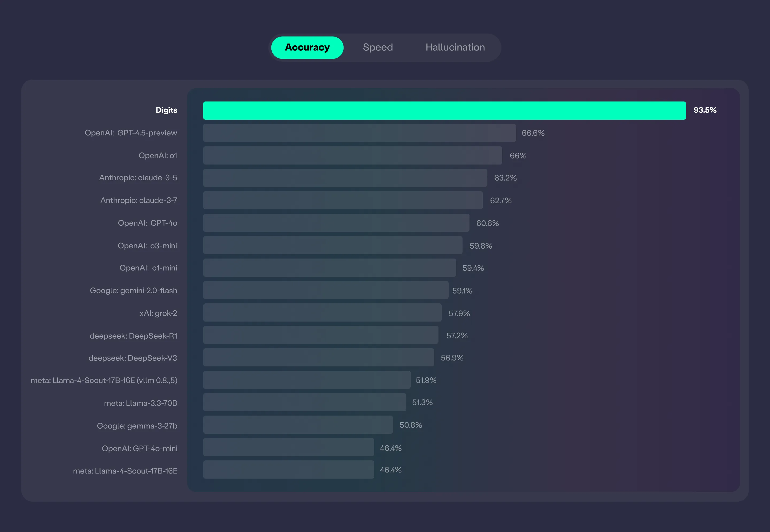Click the active Accuracy tab
Image resolution: width=770 pixels, height=532 pixels.
coord(307,47)
